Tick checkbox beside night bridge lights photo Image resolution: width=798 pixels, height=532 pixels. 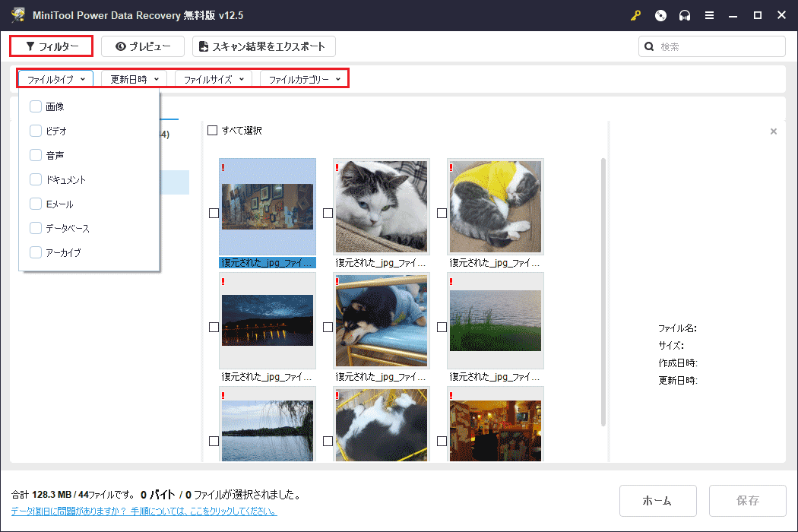(x=214, y=328)
